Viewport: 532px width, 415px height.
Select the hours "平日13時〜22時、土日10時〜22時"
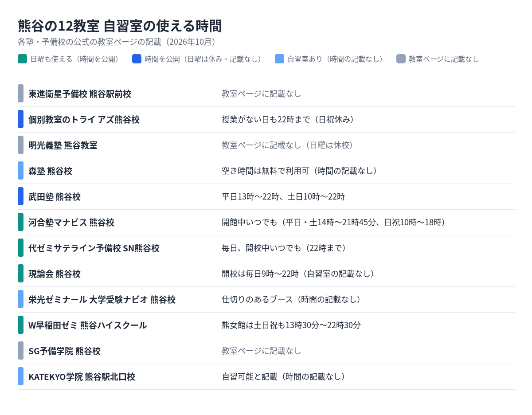click(x=283, y=196)
